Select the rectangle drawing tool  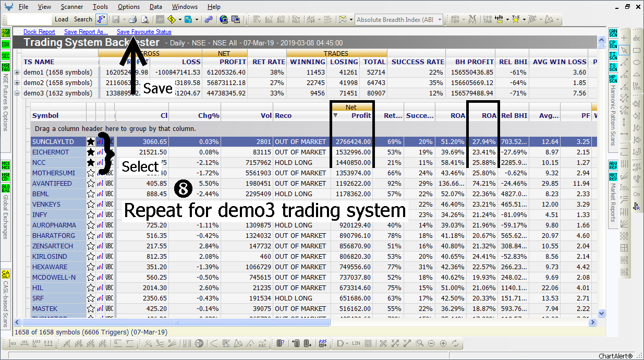(x=637, y=50)
